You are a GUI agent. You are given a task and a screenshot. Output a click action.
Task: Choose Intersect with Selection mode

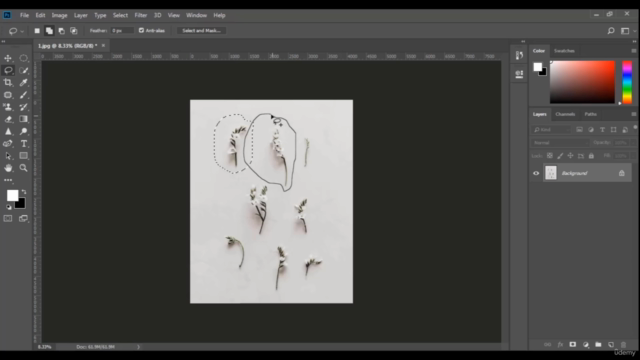point(74,31)
